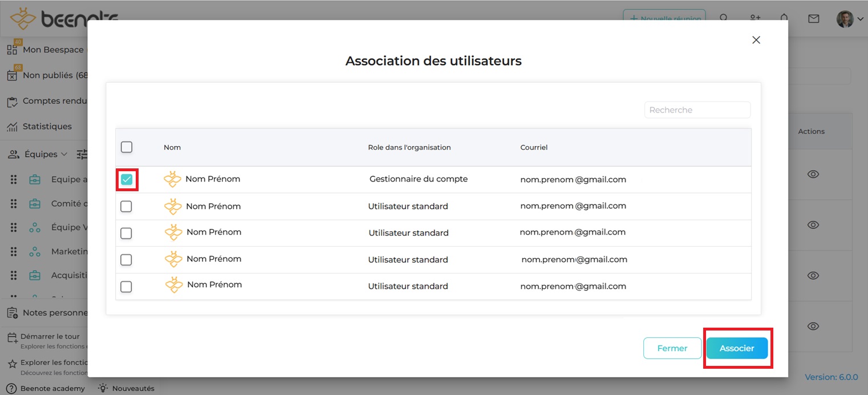Image resolution: width=868 pixels, height=395 pixels.
Task: Click the add user icon in header
Action: (755, 19)
